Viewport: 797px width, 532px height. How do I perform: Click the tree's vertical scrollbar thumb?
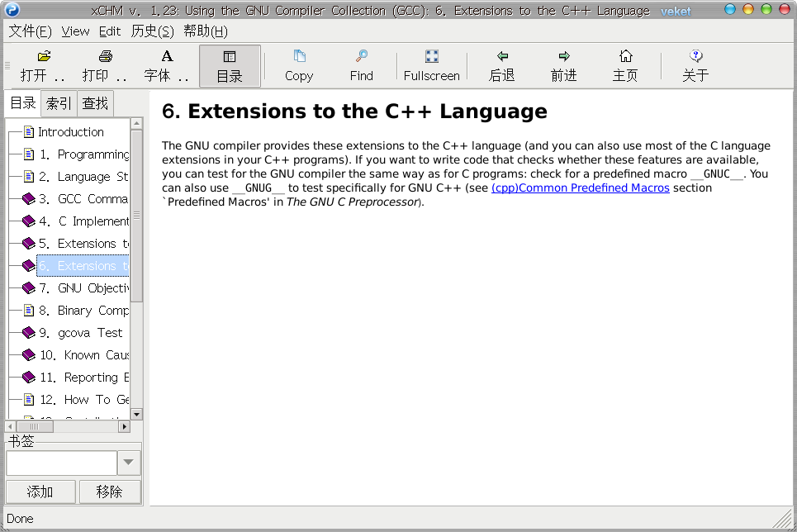tap(136, 216)
